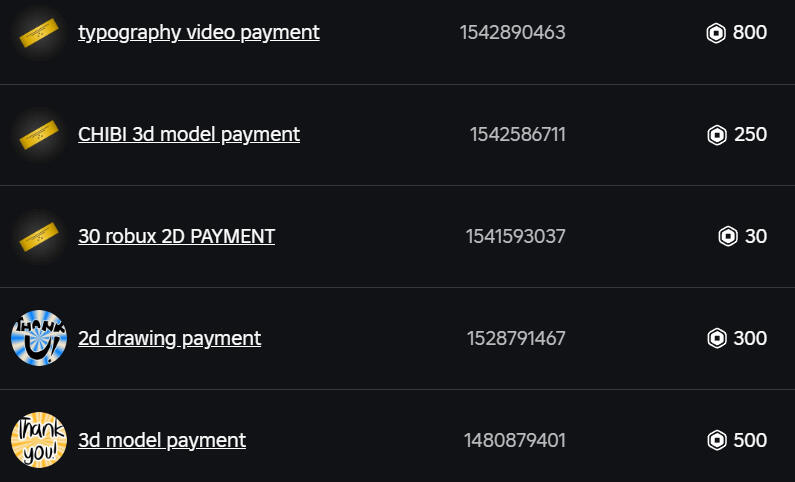
Task: Click the CHIBI 3d model gold ticket thumbnail
Action: (39, 134)
